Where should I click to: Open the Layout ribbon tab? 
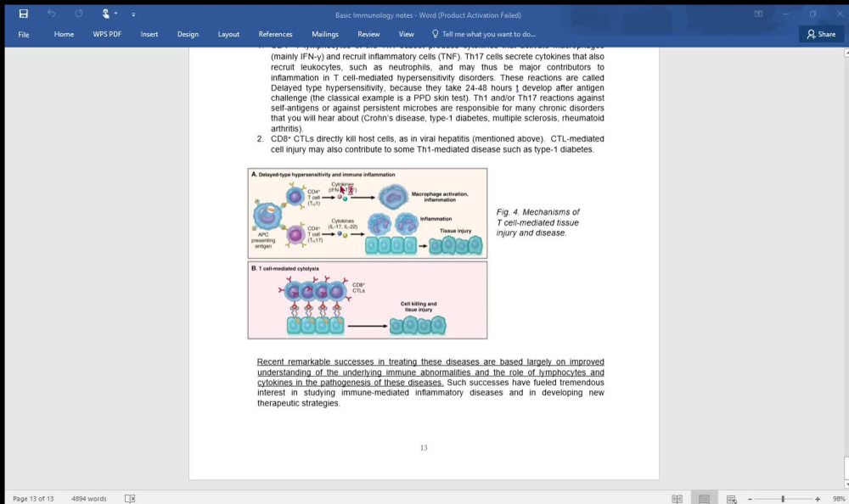point(228,34)
